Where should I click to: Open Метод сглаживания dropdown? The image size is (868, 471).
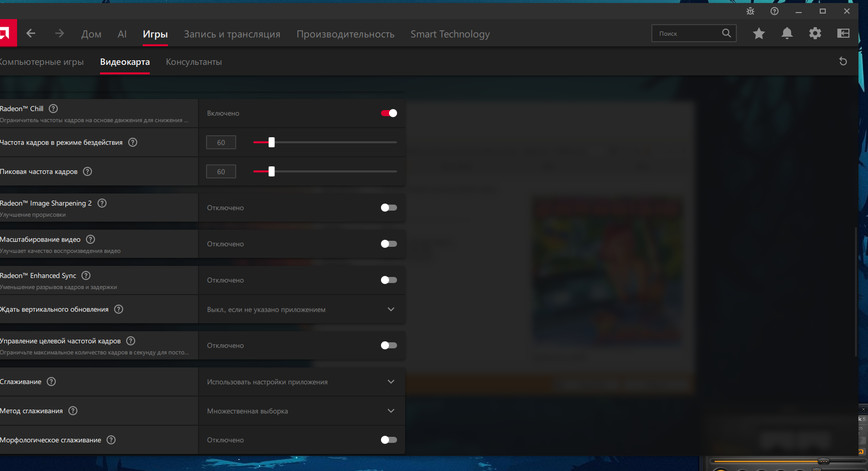(302, 411)
